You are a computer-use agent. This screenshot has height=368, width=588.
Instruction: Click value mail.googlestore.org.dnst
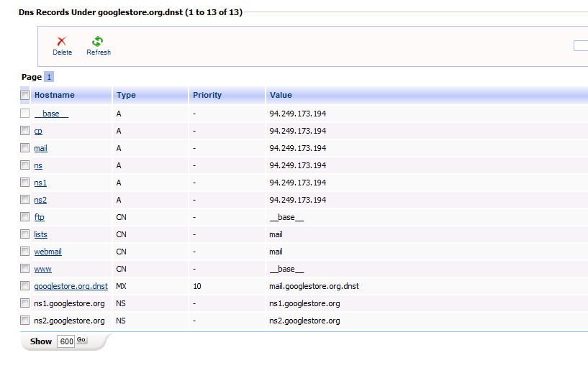pyautogui.click(x=314, y=286)
